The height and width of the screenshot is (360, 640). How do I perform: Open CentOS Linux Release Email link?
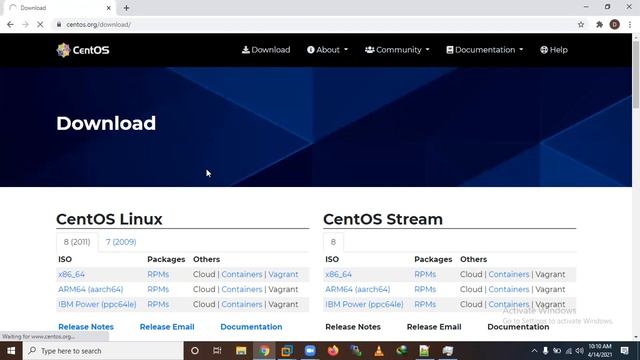click(167, 327)
